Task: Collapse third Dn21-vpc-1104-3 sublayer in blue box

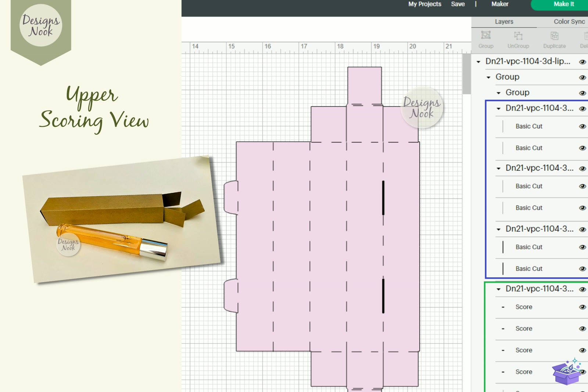Action: [x=499, y=229]
